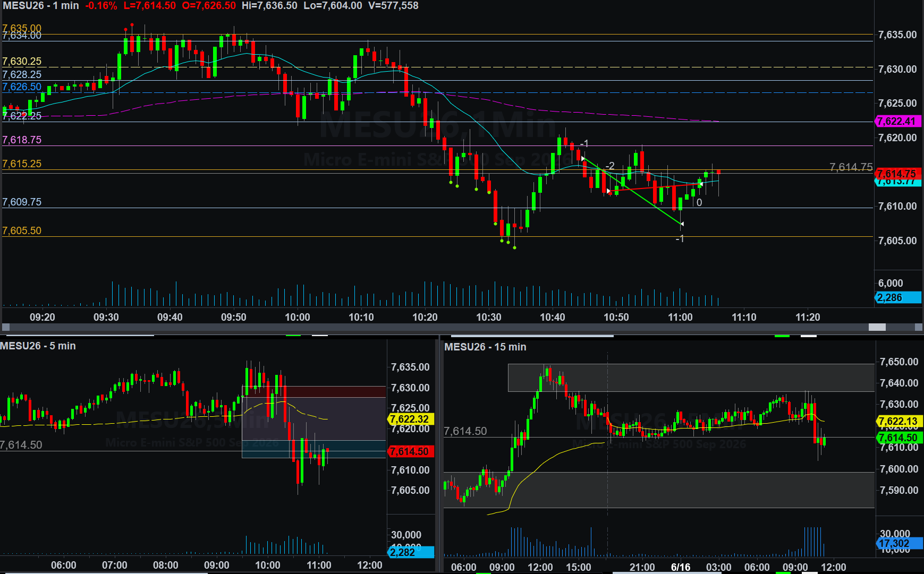Viewport: 924px width, 574px height.
Task: Click the -2 trendline annotation label
Action: click(x=610, y=166)
